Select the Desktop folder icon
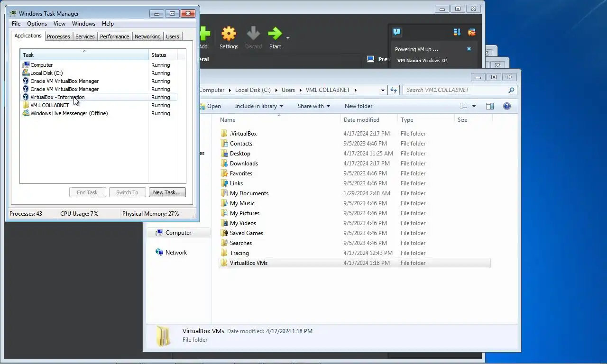607x364 pixels. click(x=224, y=154)
